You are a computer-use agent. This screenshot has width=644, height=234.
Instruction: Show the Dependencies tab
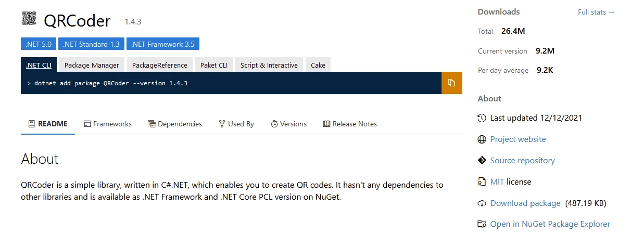pos(175,124)
